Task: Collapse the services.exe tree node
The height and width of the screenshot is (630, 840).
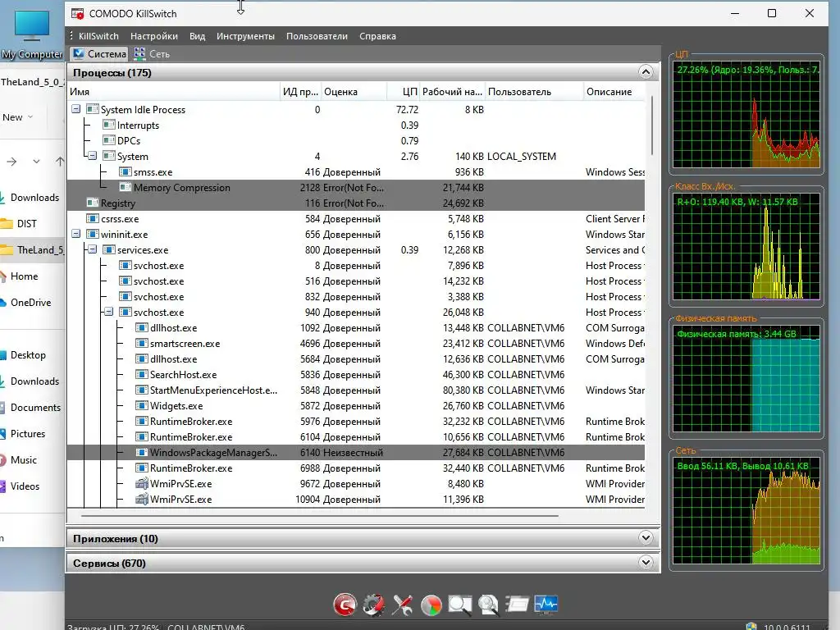Action: (93, 249)
